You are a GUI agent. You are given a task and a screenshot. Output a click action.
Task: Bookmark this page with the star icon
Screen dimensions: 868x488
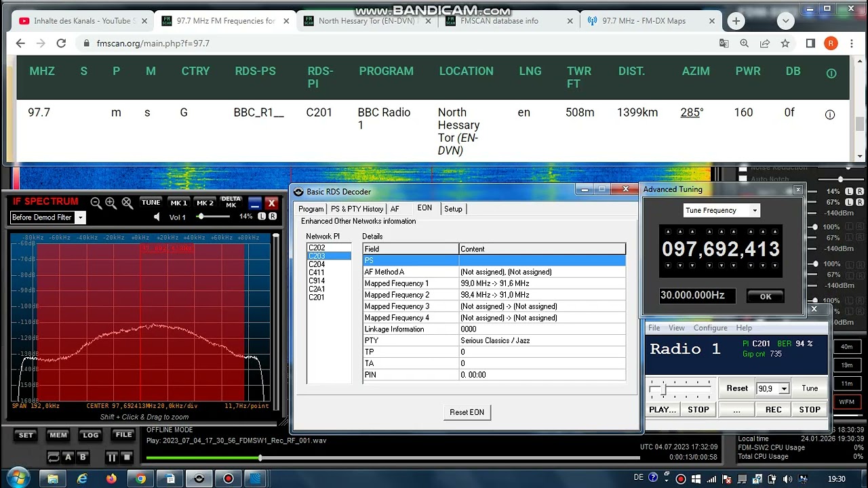pyautogui.click(x=785, y=43)
